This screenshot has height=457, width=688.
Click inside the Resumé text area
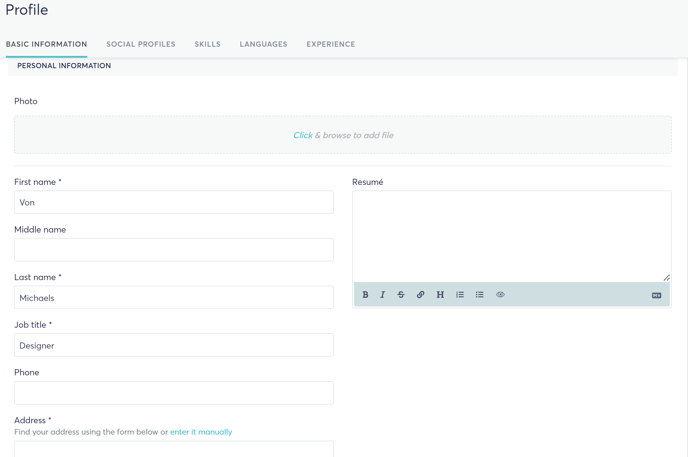tap(512, 236)
